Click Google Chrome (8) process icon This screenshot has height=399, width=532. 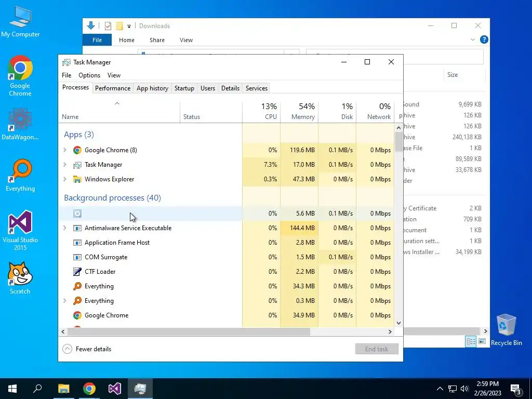77,150
